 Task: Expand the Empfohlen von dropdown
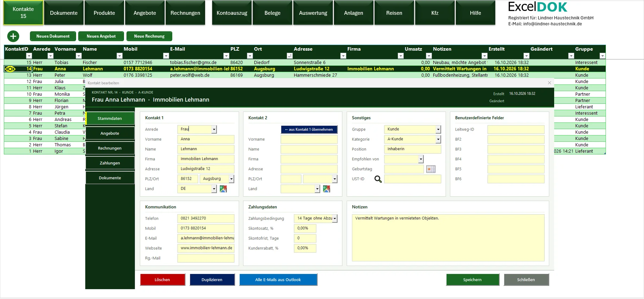pyautogui.click(x=421, y=159)
